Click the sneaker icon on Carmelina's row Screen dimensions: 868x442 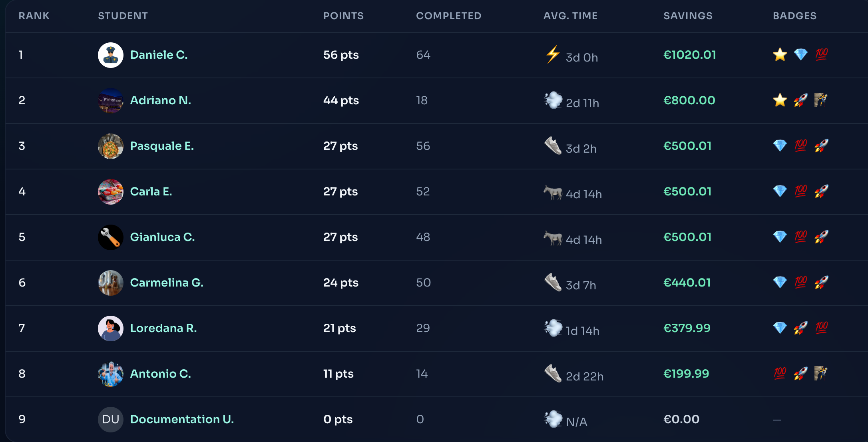coord(553,283)
